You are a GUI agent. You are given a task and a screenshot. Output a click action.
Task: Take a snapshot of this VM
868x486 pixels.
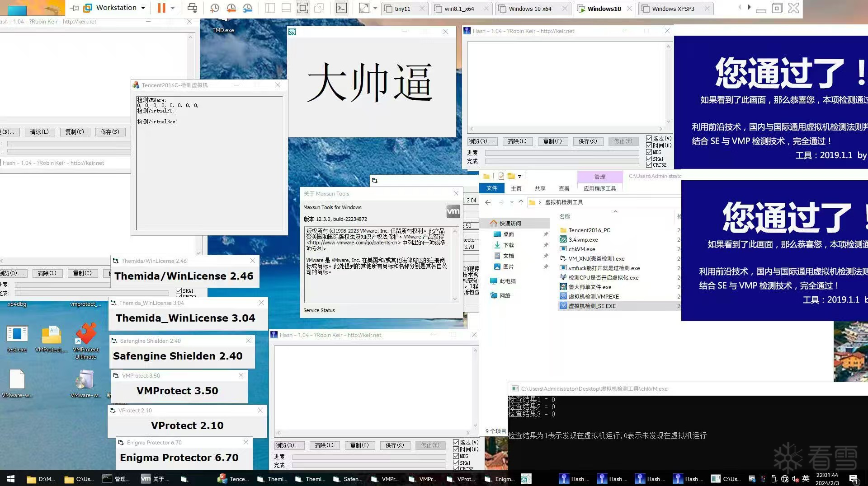[x=215, y=8]
